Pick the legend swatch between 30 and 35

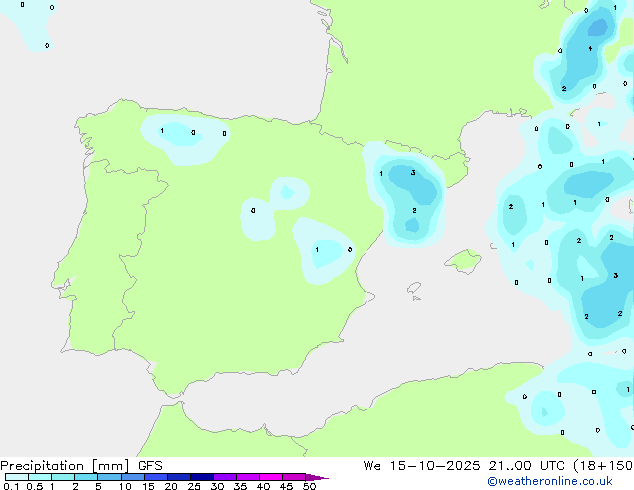pos(225,477)
